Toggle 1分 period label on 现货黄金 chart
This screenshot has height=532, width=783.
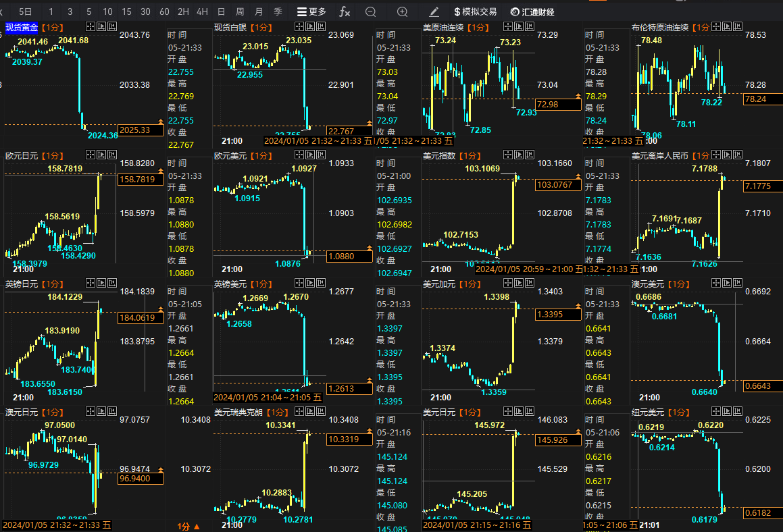(52, 28)
